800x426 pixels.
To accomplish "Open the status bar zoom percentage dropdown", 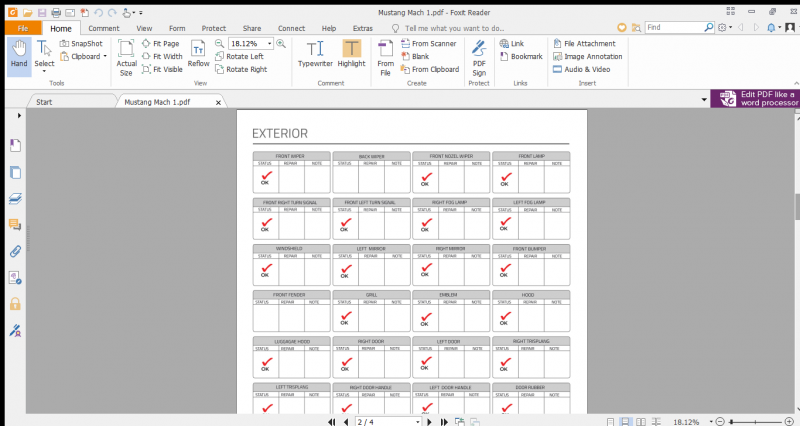I will (711, 422).
